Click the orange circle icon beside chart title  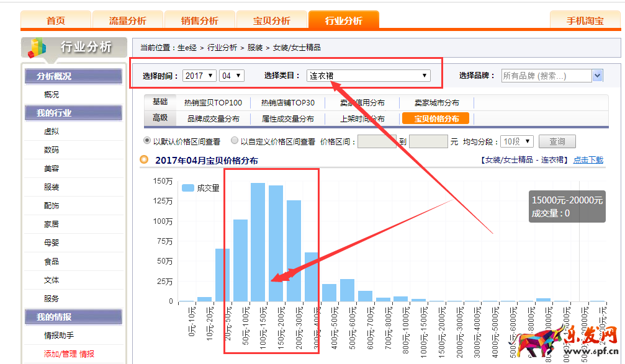144,159
